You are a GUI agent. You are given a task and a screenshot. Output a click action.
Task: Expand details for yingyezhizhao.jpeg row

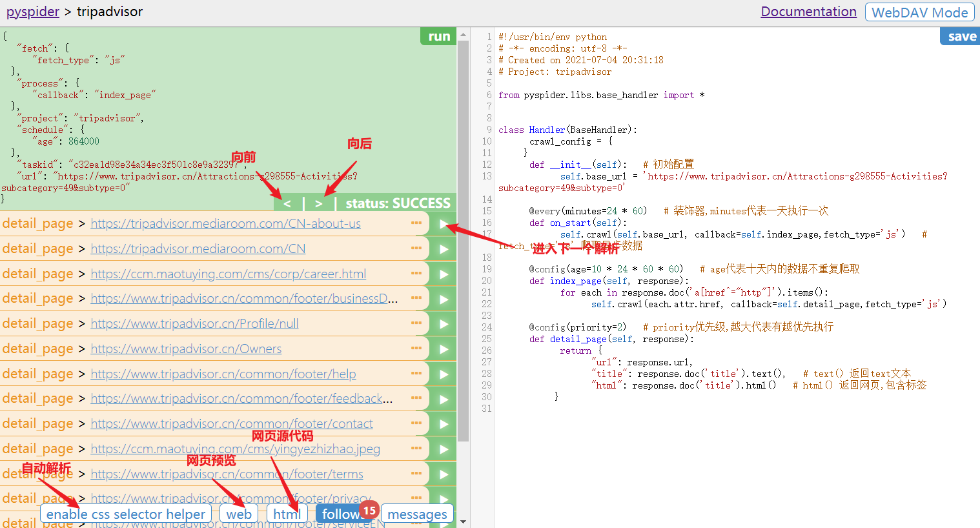tap(416, 448)
